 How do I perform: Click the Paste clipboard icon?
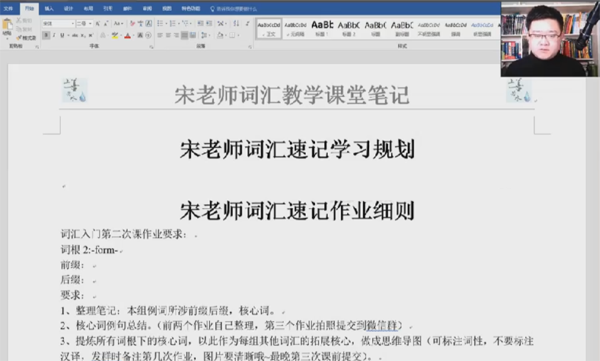7,24
